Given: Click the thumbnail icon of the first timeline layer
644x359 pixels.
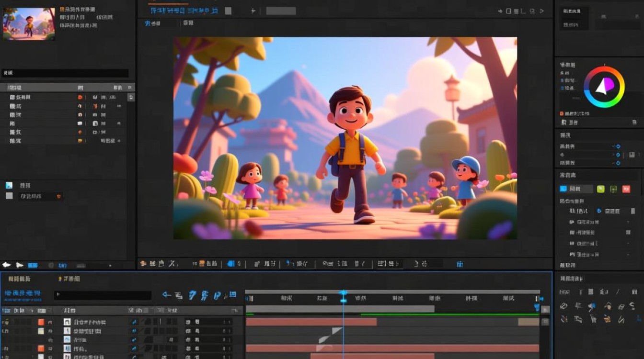Looking at the screenshot, I should pos(67,322).
